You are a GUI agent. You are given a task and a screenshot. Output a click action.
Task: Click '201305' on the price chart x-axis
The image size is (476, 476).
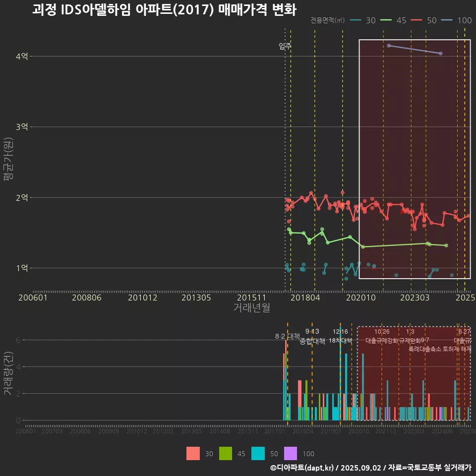coord(196,297)
